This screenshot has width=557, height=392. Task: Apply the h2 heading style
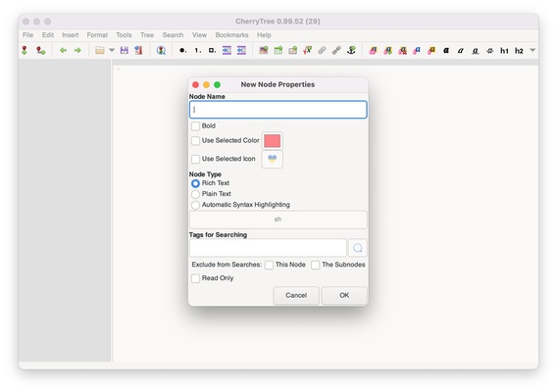(519, 50)
